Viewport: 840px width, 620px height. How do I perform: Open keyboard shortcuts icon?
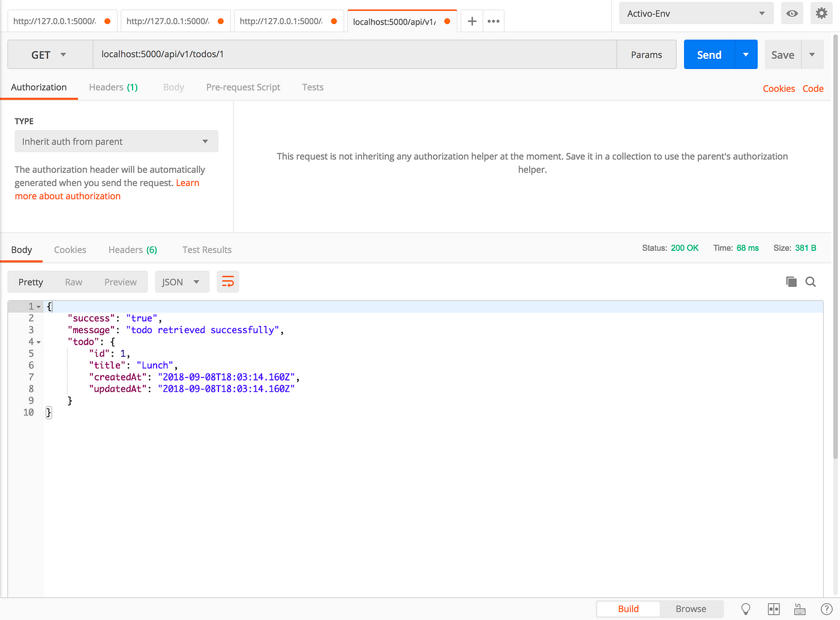click(x=800, y=609)
